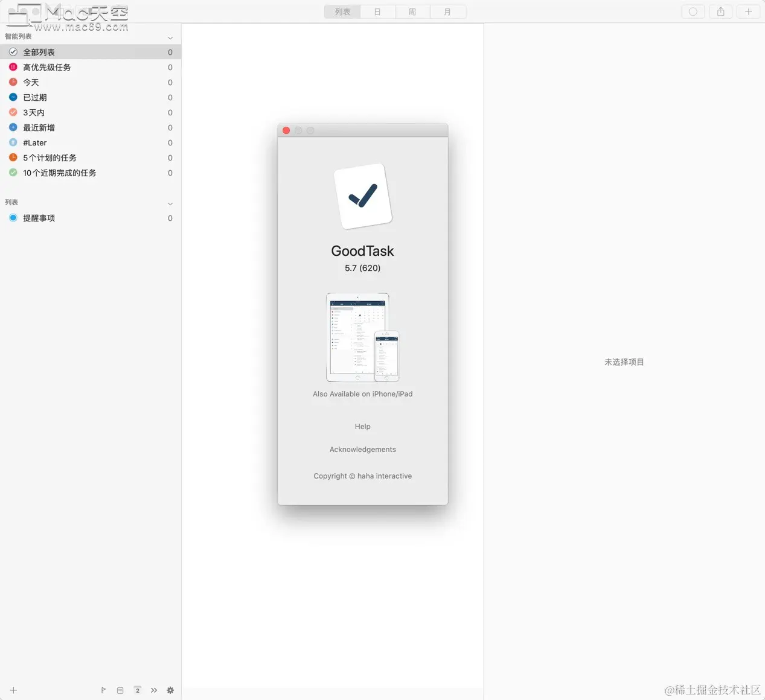This screenshot has width=765, height=700.
Task: Click the red icon beside 高优先级任务
Action: coord(13,67)
